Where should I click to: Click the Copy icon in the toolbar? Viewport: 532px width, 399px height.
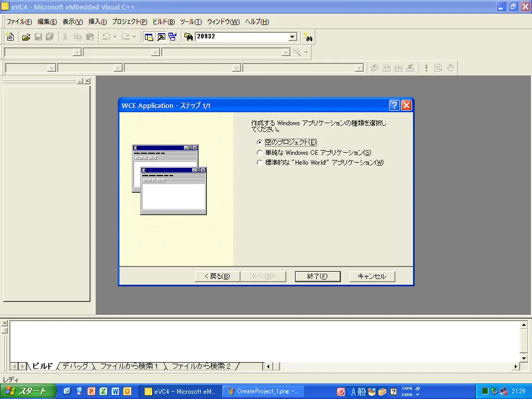point(78,37)
